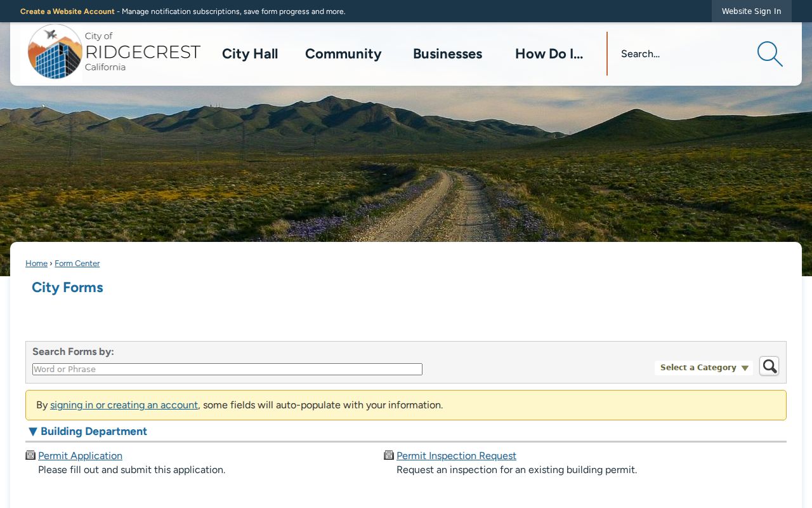Open the Permit Inspection Request link
This screenshot has width=812, height=508.
pyautogui.click(x=456, y=456)
